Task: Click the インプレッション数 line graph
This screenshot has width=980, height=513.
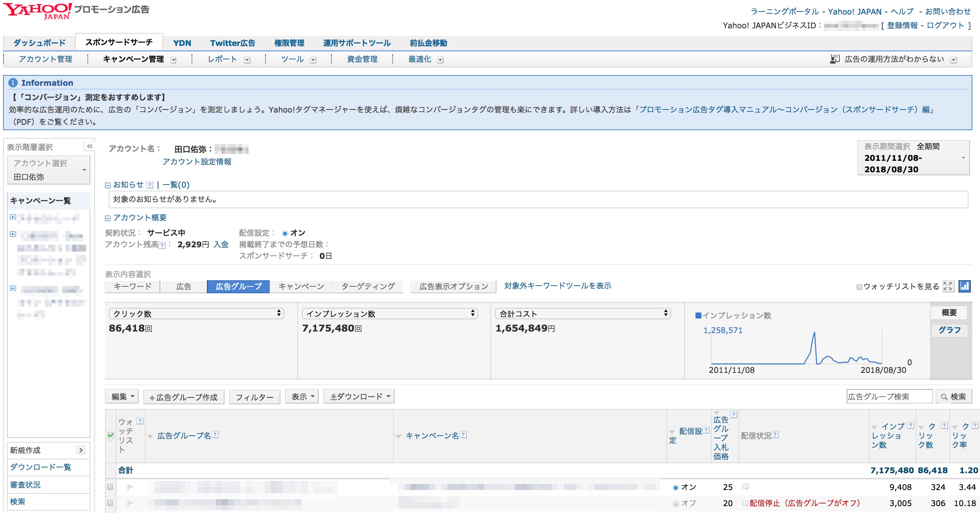Action: [796, 347]
